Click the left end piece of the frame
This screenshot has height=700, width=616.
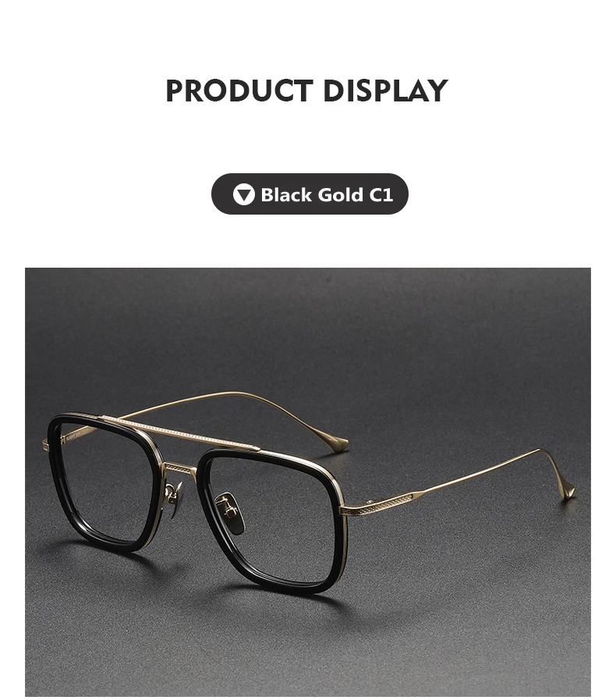(45, 444)
